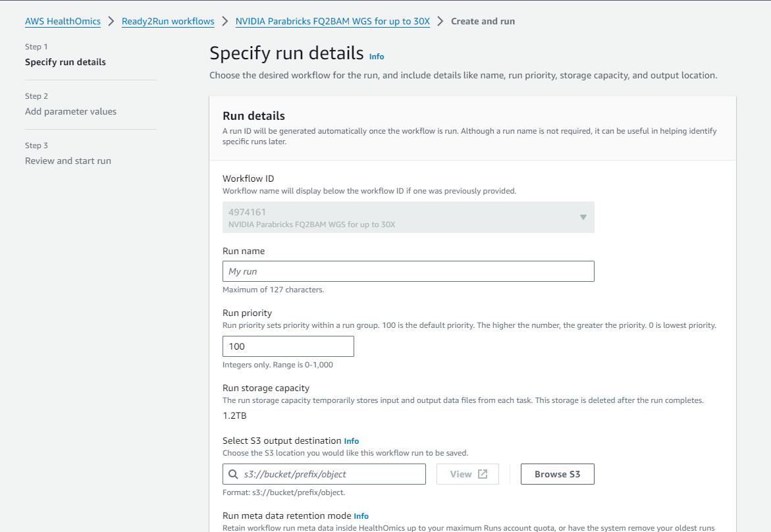Screen dimensions: 771x532
Task: Click the magnifier icon in the S3 destination field
Action: tap(233, 474)
